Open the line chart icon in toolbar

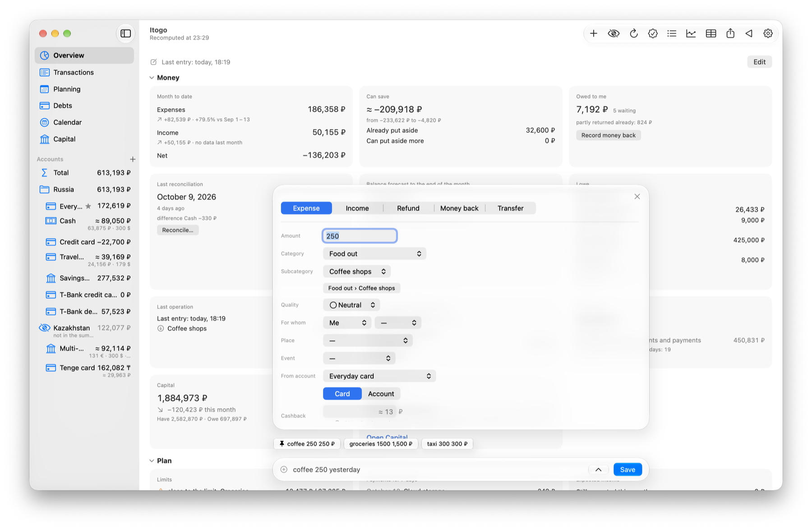tap(691, 33)
